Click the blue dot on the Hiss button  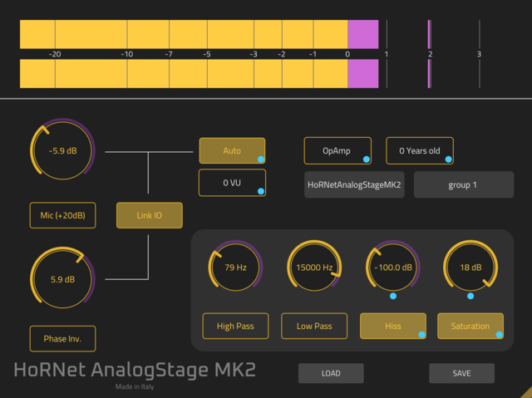pos(421,335)
